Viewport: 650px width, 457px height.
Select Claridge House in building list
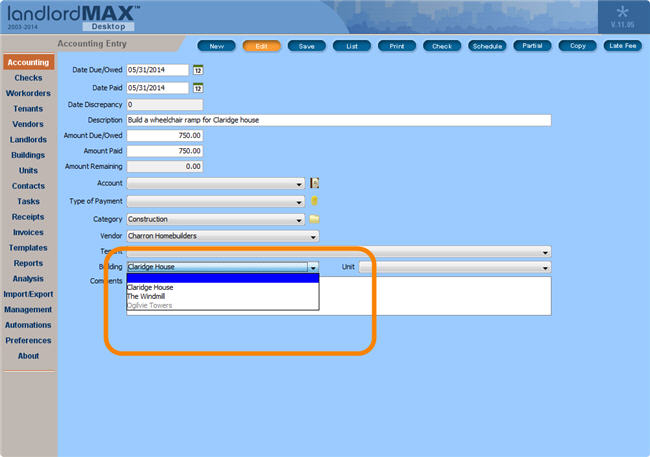223,287
